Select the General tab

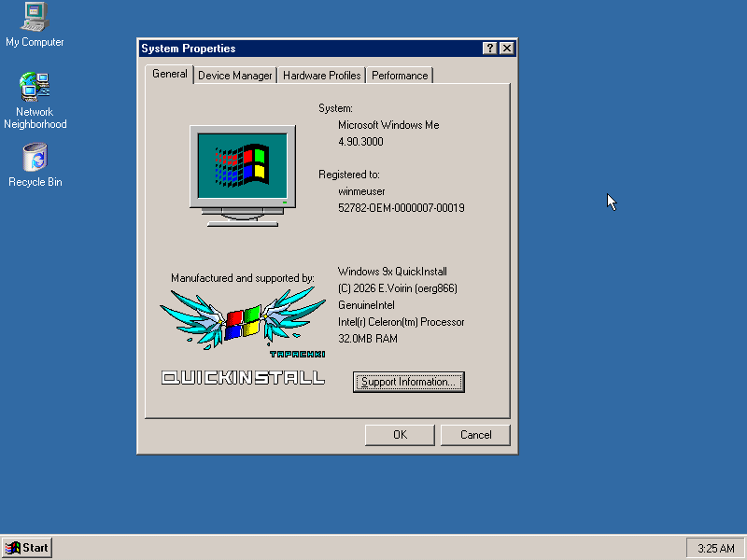click(169, 75)
